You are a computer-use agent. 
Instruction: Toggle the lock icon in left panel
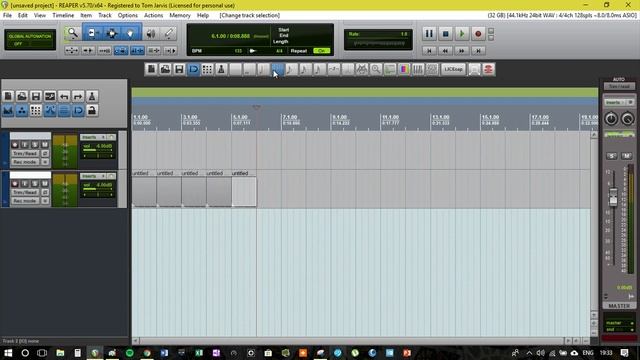92,111
